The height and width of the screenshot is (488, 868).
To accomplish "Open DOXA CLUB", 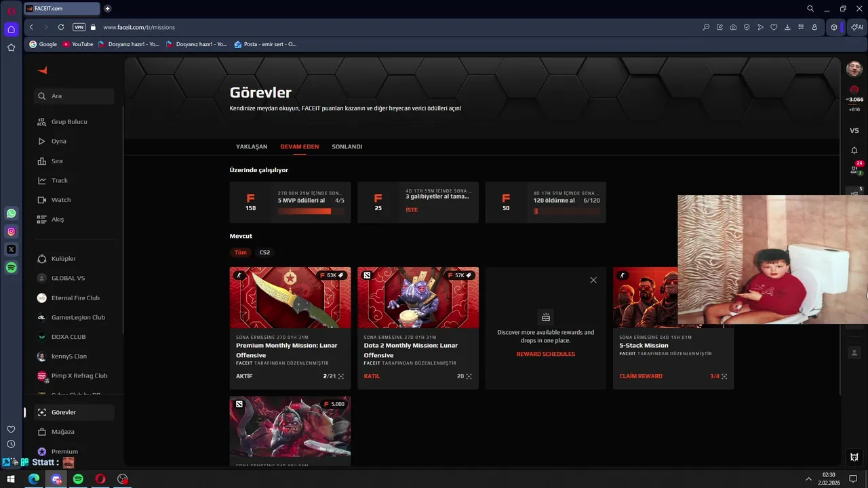I will point(74,337).
